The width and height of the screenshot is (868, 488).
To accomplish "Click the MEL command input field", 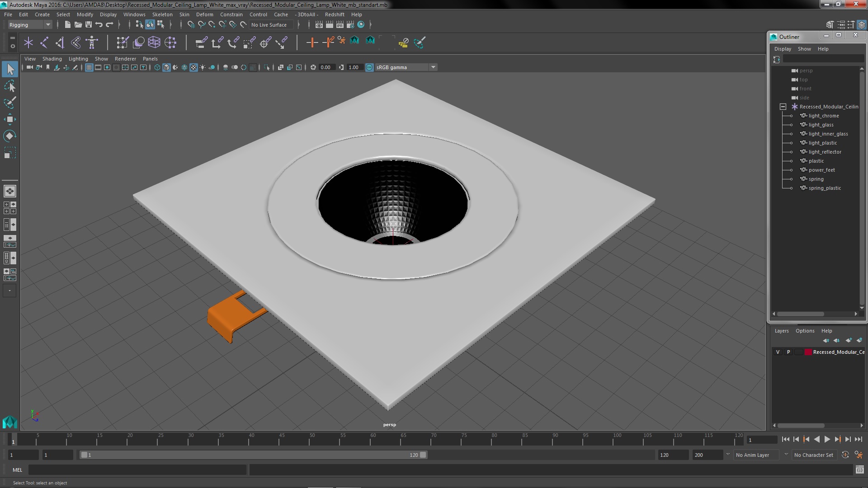I will click(137, 470).
